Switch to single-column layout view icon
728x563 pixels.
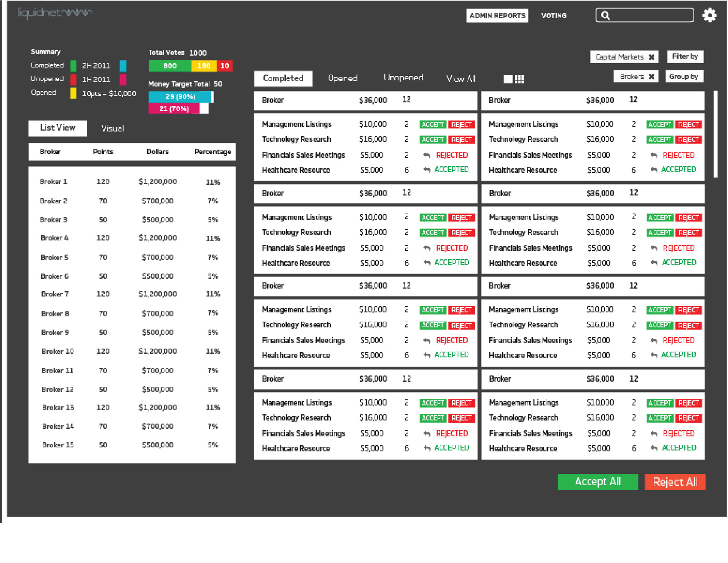(508, 79)
